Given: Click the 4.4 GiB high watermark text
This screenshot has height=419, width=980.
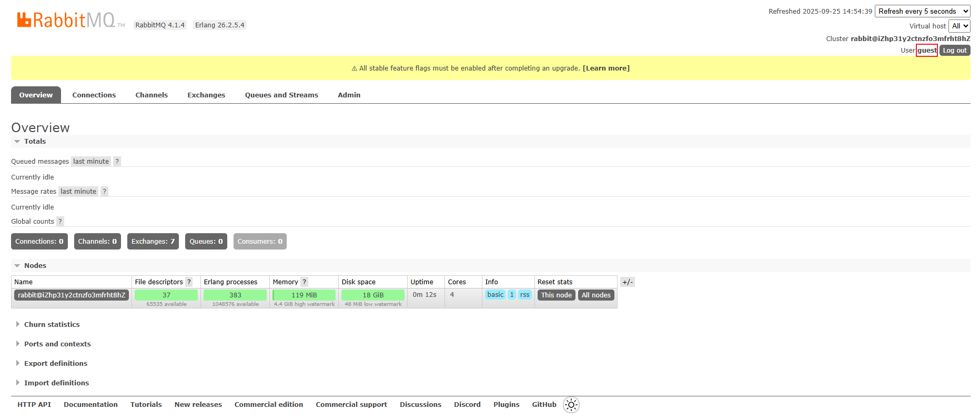Looking at the screenshot, I should point(304,304).
